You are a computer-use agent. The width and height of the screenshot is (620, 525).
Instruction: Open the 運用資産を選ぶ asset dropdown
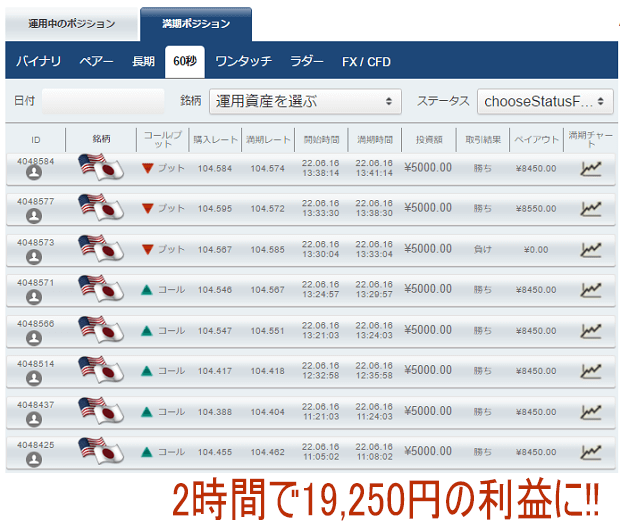point(305,102)
